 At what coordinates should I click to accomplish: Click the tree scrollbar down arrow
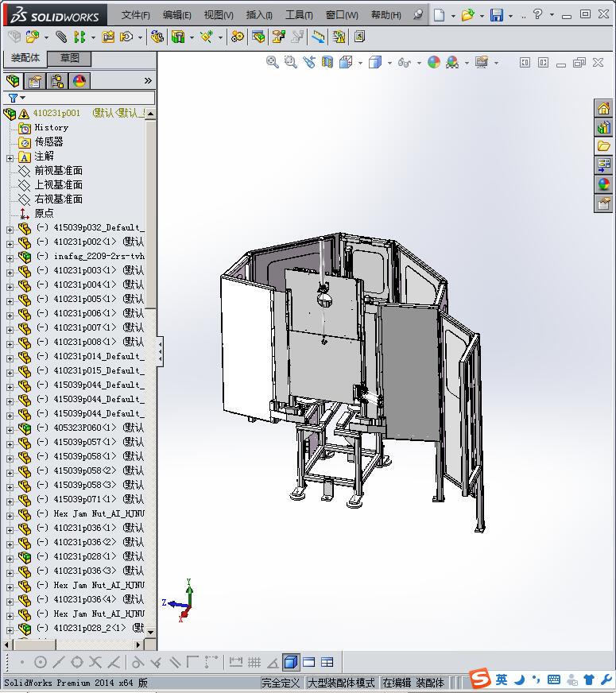tap(151, 632)
